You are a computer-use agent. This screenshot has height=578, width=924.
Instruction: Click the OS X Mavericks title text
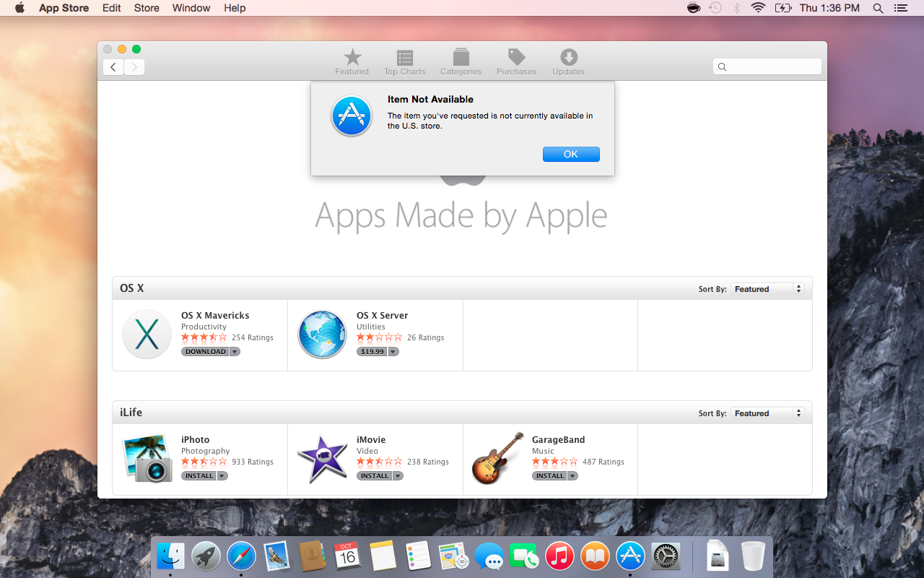point(215,316)
